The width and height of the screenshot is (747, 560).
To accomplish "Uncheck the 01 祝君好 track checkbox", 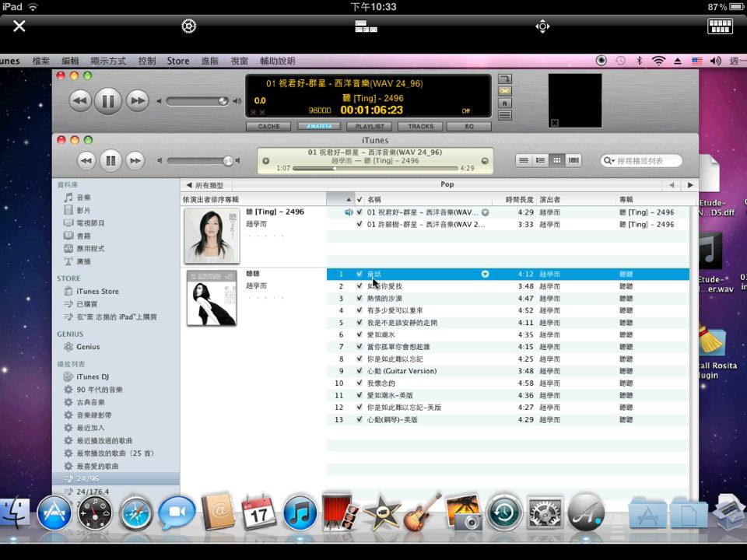I will click(x=359, y=212).
